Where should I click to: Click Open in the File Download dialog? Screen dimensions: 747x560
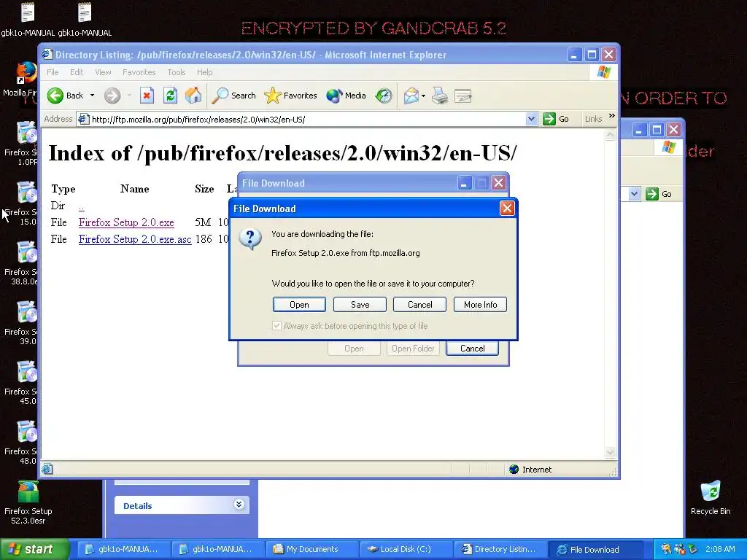(x=299, y=305)
